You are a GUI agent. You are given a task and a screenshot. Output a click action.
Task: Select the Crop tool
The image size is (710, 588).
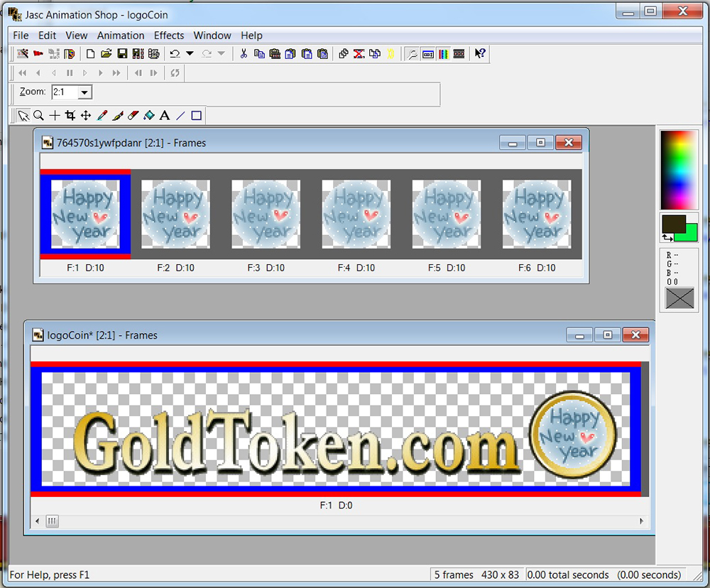click(70, 116)
